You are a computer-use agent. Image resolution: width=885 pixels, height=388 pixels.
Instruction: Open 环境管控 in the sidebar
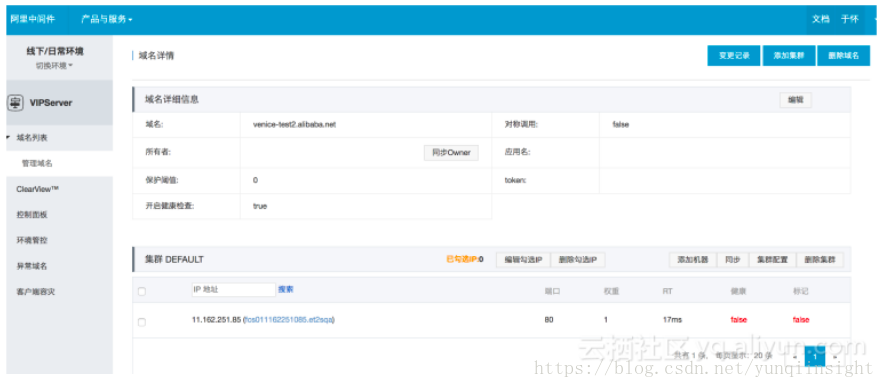pyautogui.click(x=32, y=240)
